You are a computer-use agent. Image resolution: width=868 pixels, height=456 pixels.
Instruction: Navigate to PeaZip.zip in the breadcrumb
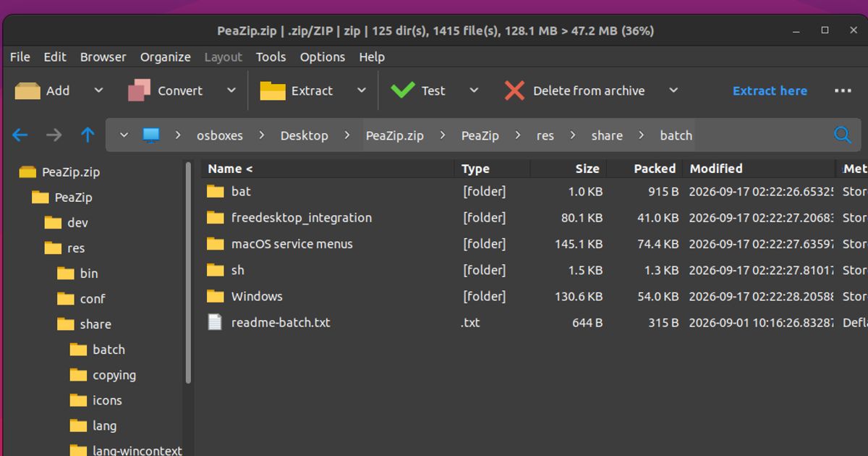click(x=395, y=135)
